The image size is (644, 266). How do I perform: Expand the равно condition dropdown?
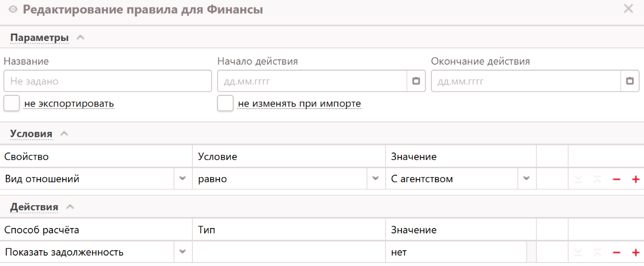point(376,179)
